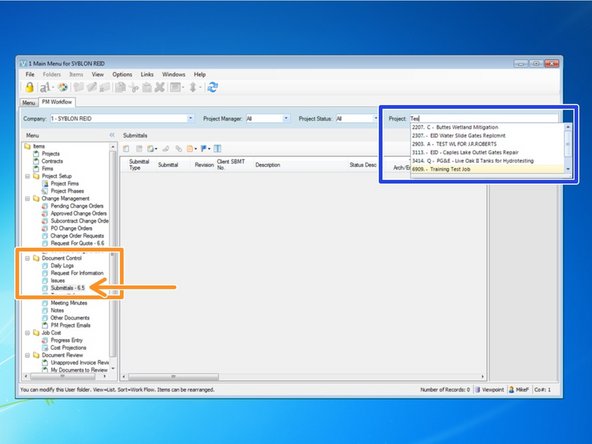Collapse the Project Setup folder
Screen dimensions: 592x444
coord(28,176)
